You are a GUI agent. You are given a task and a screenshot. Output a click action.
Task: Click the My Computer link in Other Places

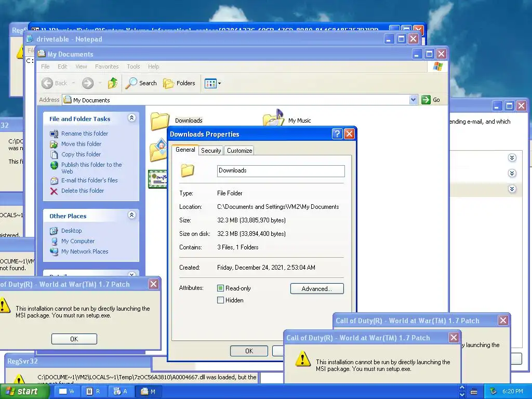(x=78, y=241)
